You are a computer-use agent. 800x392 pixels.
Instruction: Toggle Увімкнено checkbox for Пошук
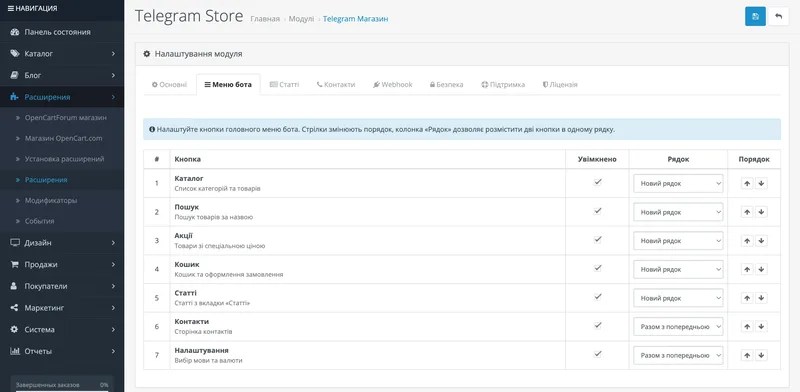597,210
